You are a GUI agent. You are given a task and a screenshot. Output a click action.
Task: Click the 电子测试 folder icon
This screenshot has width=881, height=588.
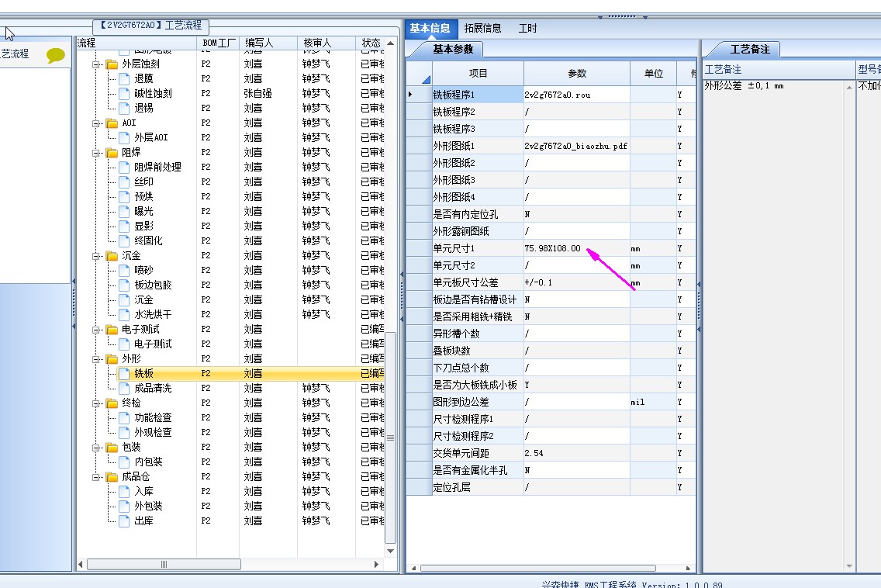[x=112, y=330]
